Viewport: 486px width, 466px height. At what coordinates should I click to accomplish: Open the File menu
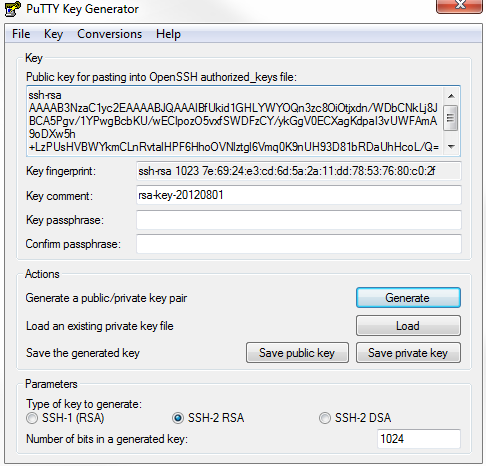(21, 34)
